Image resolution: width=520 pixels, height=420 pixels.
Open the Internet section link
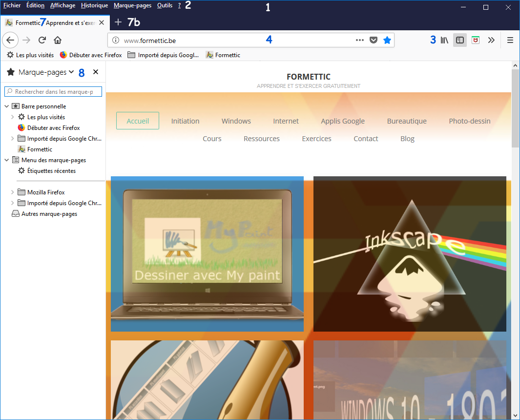[x=286, y=121]
